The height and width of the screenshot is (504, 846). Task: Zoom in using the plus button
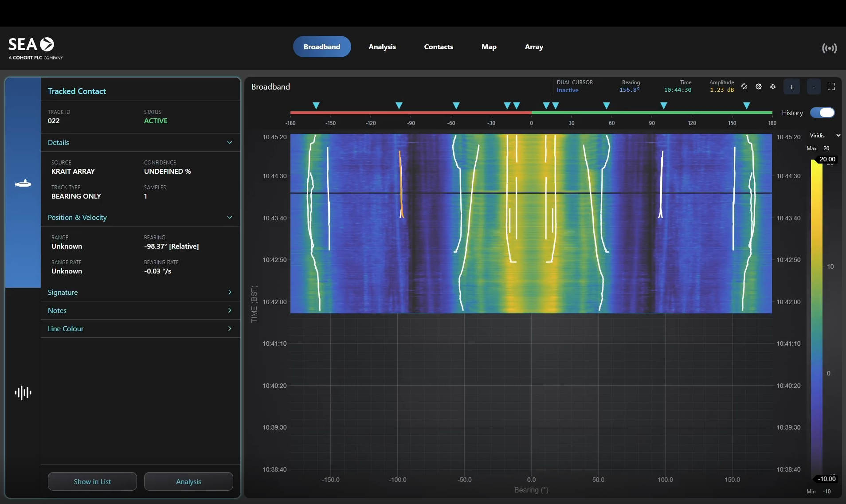792,86
